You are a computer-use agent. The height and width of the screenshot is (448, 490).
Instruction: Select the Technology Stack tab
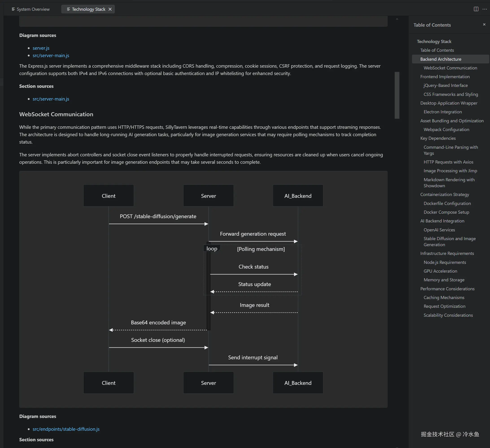tap(89, 9)
